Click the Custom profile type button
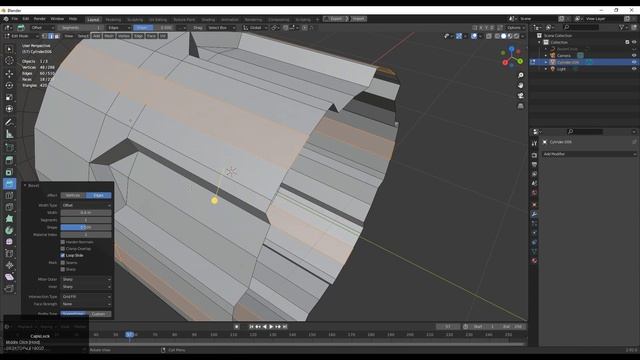This screenshot has width=640, height=360. coord(99,314)
